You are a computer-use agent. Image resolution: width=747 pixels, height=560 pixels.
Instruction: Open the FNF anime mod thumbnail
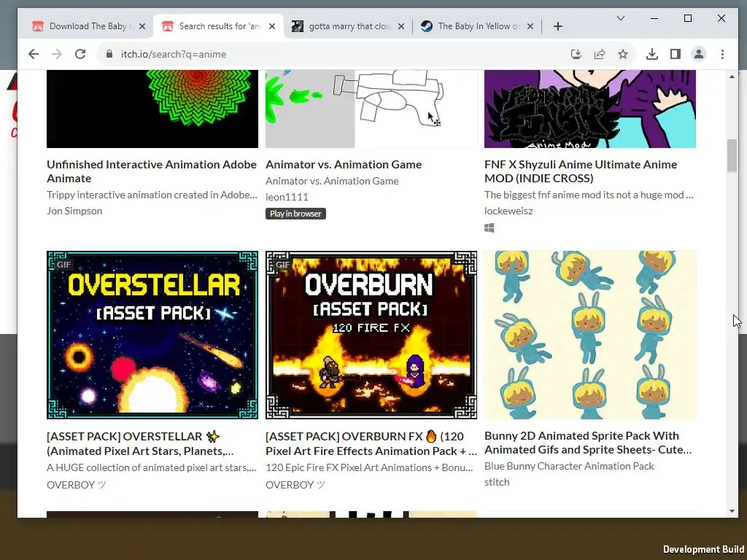click(590, 109)
